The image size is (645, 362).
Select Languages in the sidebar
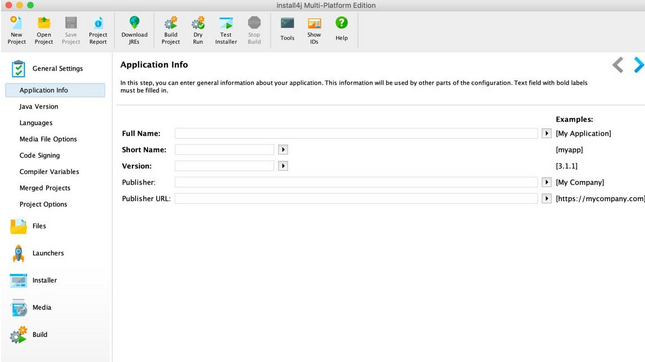36,123
